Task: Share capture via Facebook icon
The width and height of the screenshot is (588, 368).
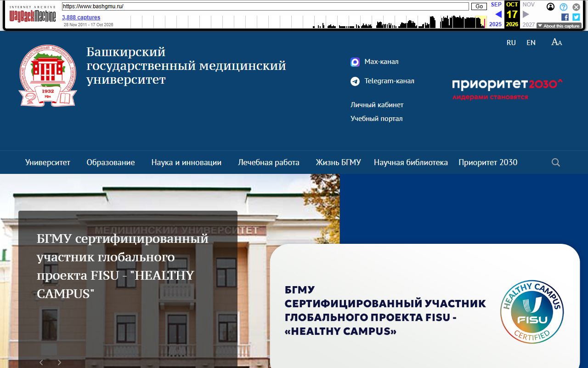Action: point(565,17)
